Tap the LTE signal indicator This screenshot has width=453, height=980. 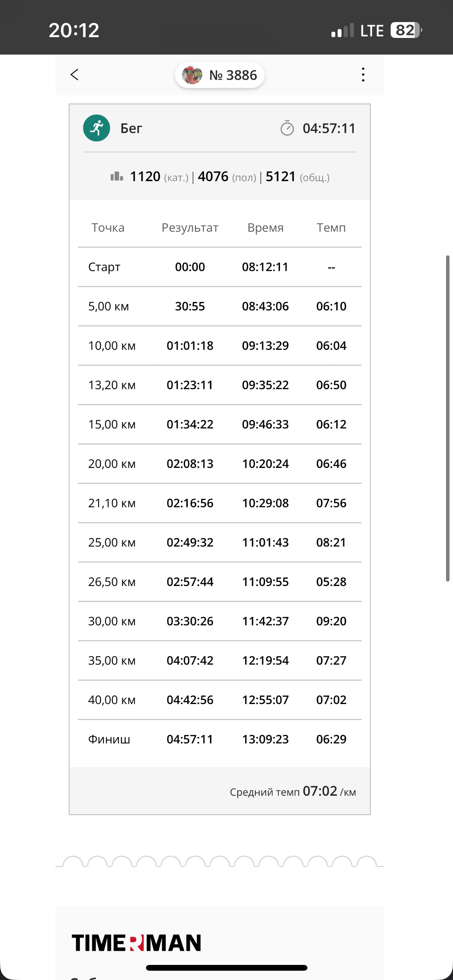pos(372,31)
